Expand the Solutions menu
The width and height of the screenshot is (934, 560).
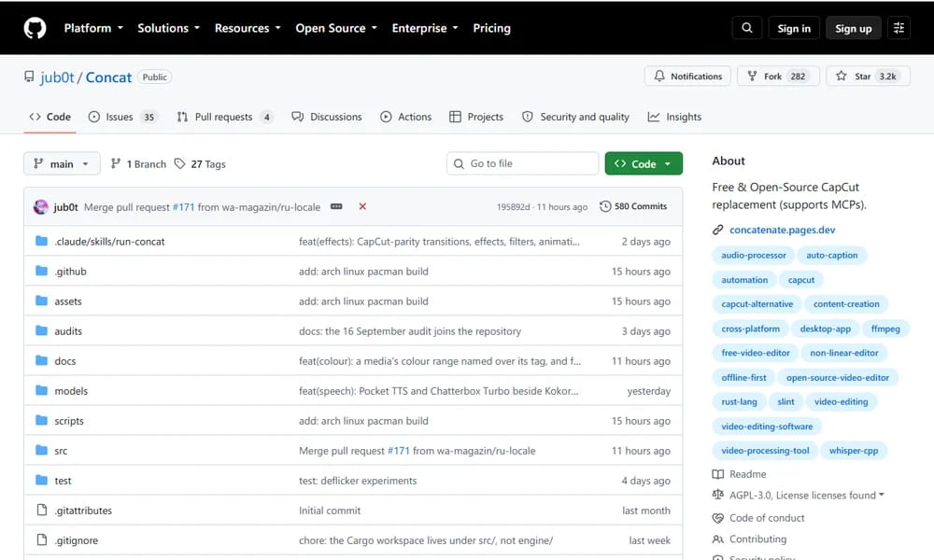tap(168, 28)
